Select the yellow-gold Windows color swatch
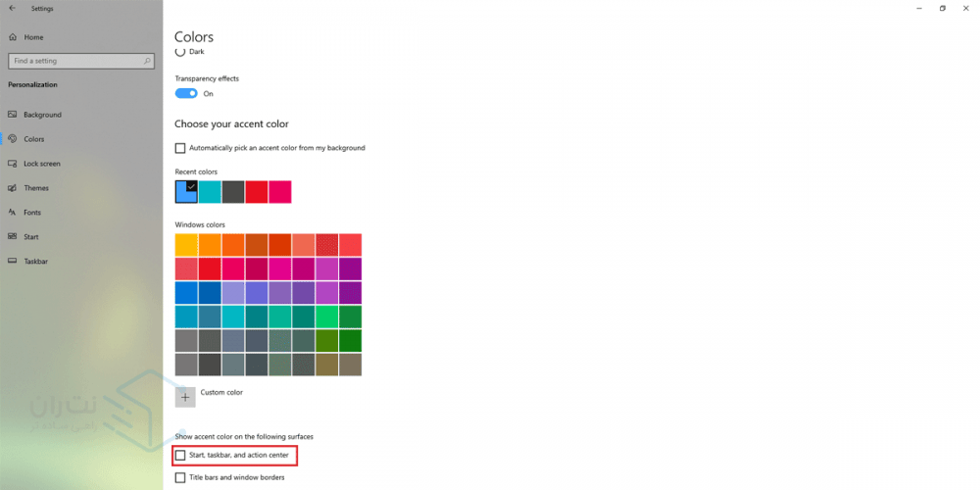980x490 pixels. coord(186,245)
